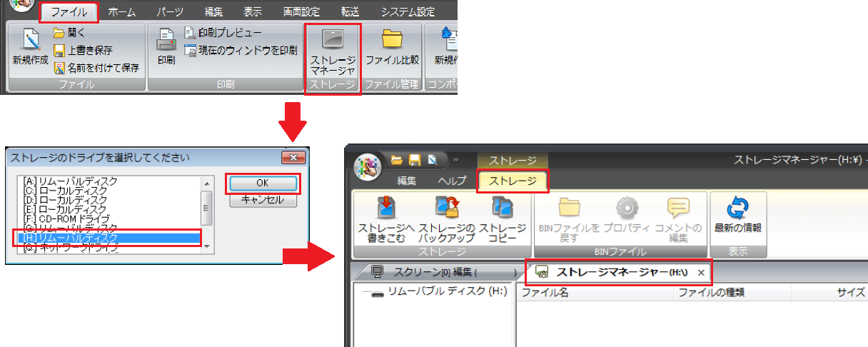
Task: Click the File Compare (ファイル比較) folder icon
Action: click(392, 39)
